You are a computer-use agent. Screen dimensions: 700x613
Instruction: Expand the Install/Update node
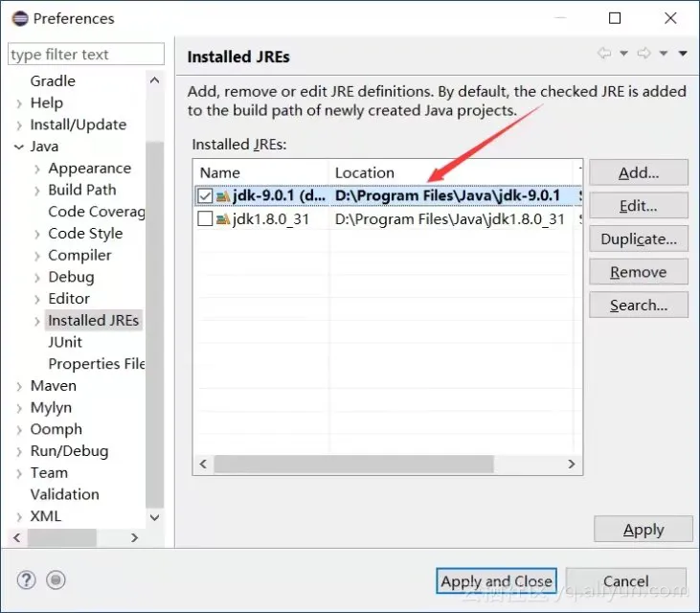19,125
